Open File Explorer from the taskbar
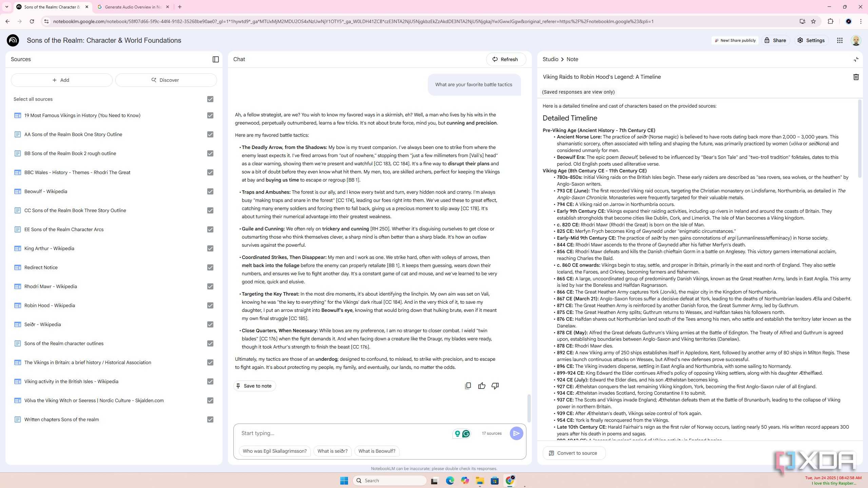Image resolution: width=868 pixels, height=488 pixels. 480,481
